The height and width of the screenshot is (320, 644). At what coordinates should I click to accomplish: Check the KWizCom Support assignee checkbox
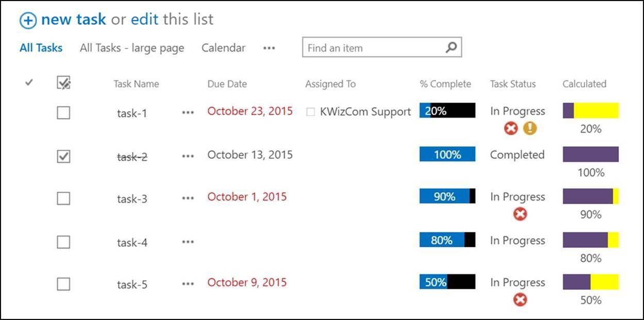[x=311, y=111]
